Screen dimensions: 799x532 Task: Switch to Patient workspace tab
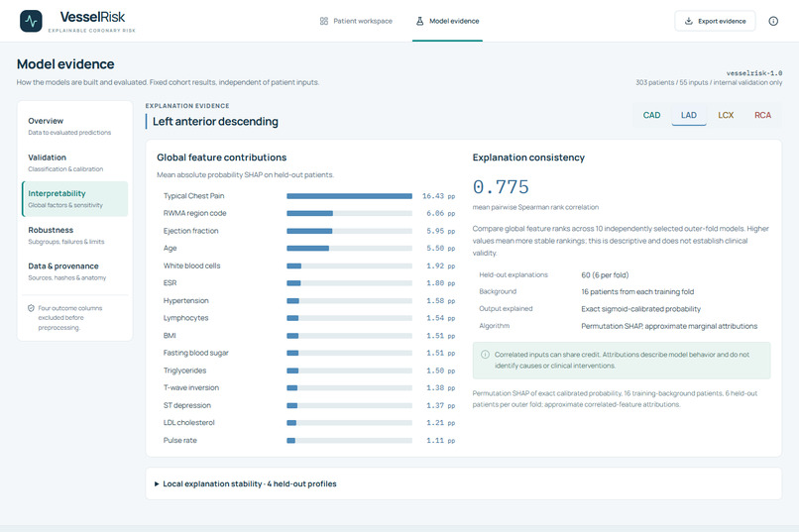pyautogui.click(x=356, y=21)
